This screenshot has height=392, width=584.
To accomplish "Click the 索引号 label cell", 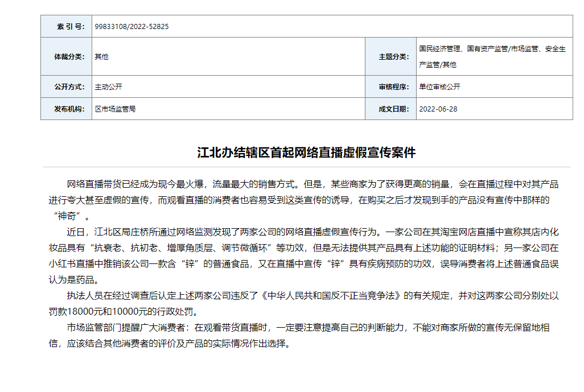I will 66,26.
